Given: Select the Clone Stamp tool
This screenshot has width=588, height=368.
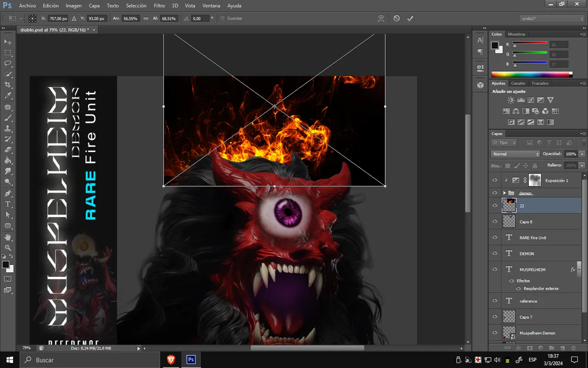Looking at the screenshot, I should coord(8,128).
